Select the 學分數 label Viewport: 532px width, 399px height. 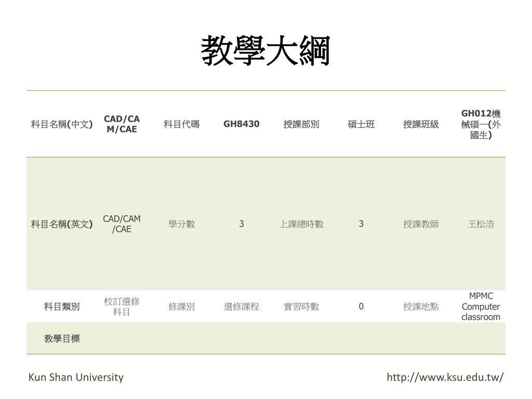pyautogui.click(x=181, y=224)
